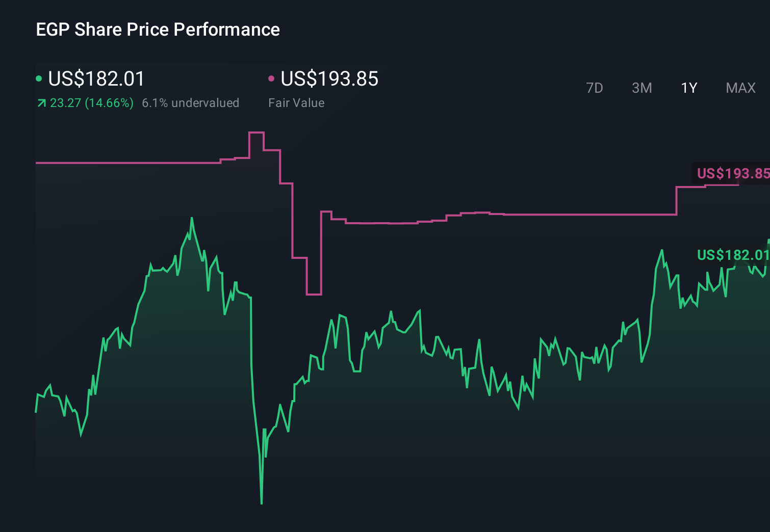
Task: Open the 1Y chart period
Action: 688,88
